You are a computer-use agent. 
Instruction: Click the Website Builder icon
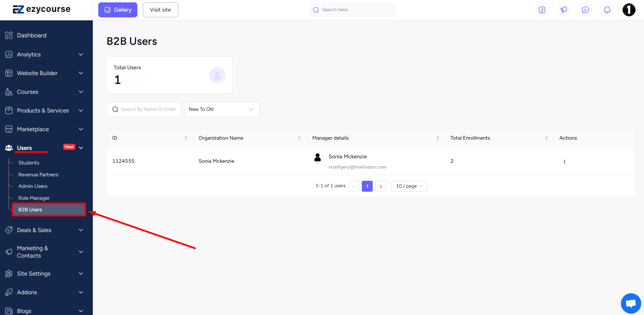pyautogui.click(x=9, y=73)
